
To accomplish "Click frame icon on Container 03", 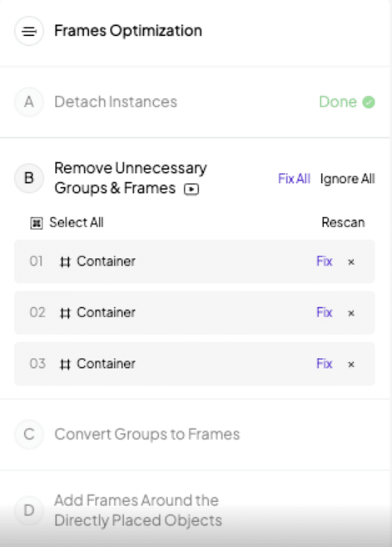I will (65, 364).
